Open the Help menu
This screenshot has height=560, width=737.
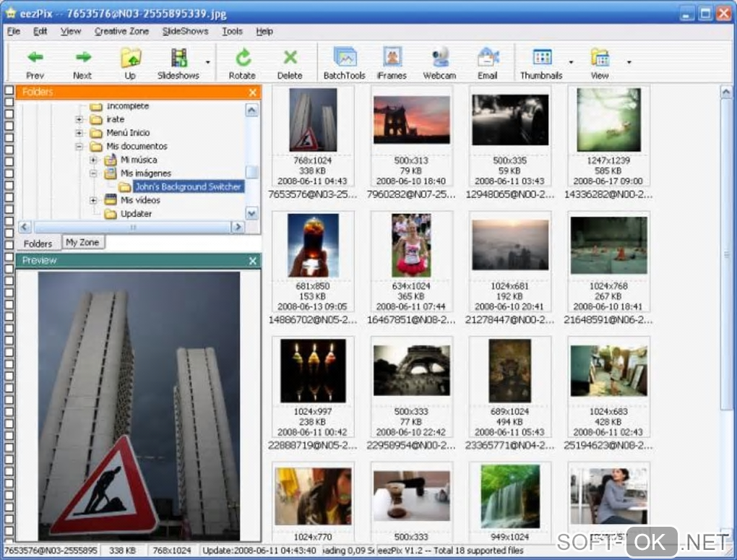pos(264,32)
